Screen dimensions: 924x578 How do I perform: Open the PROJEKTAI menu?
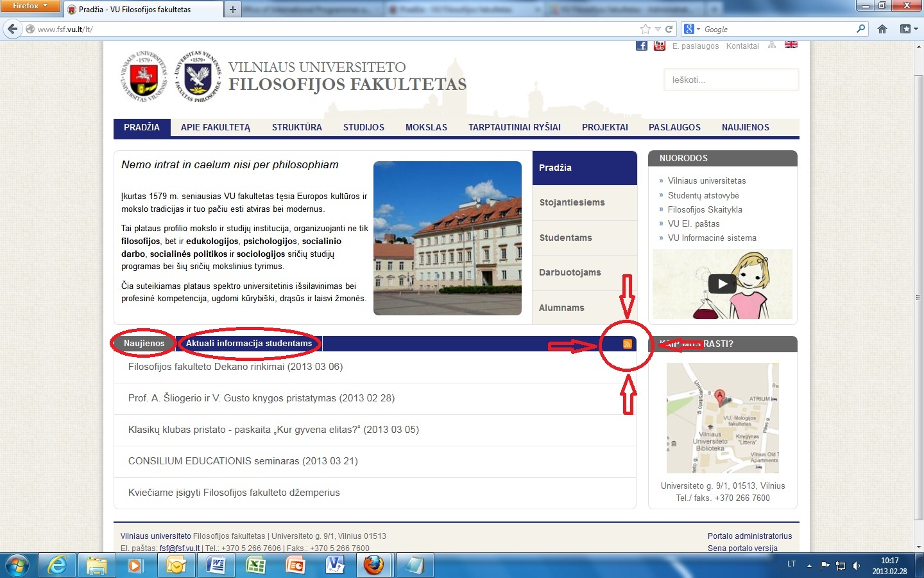[x=605, y=127]
